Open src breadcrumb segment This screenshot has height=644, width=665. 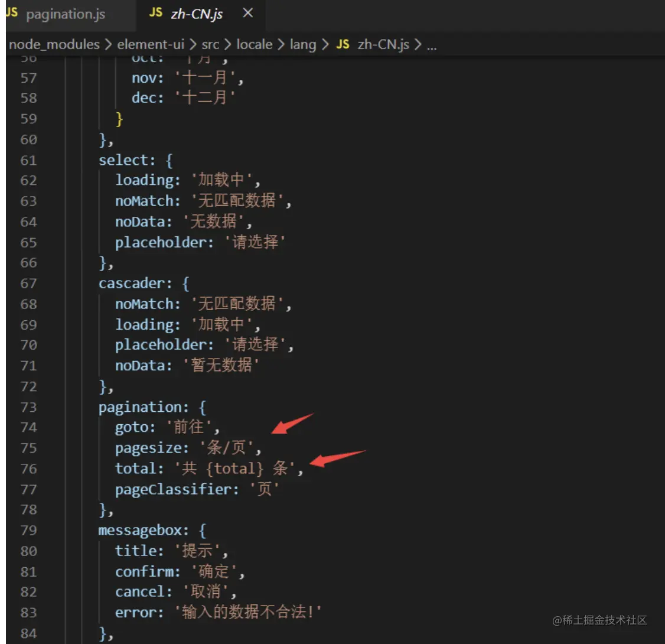pyautogui.click(x=210, y=44)
